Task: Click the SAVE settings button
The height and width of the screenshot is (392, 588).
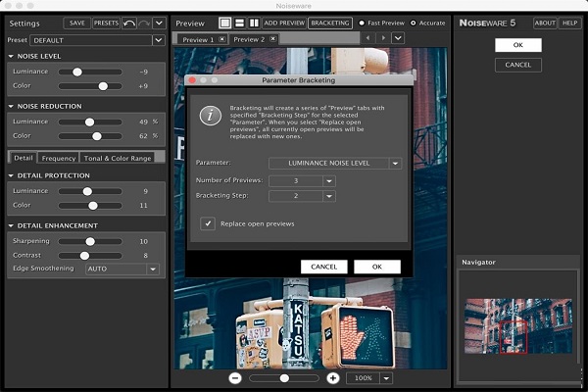Action: tap(76, 24)
